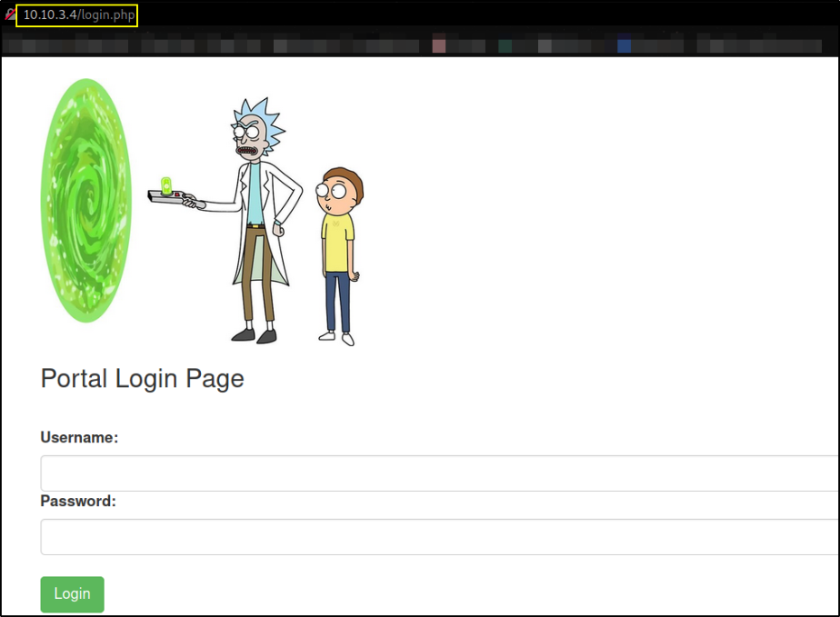The width and height of the screenshot is (840, 617).
Task: Click the 10.10.3.4/login.php address bar
Action: coord(78,15)
